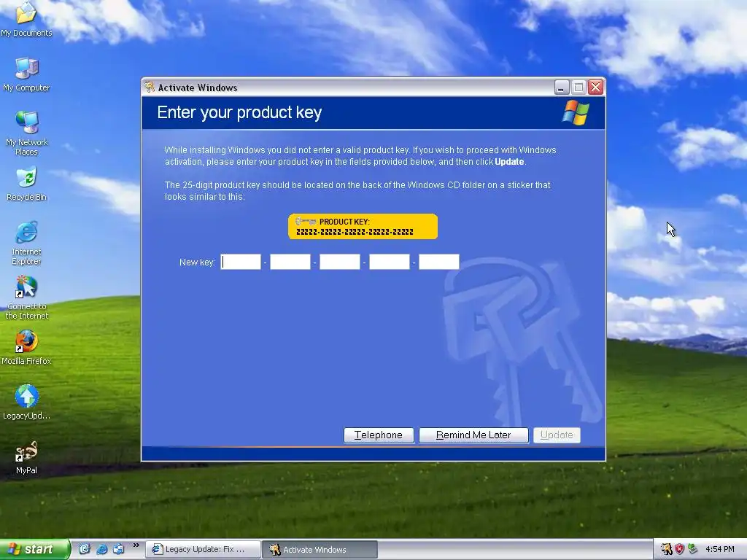Click the Activate Windows title bar icon
The image size is (747, 560).
click(x=150, y=87)
